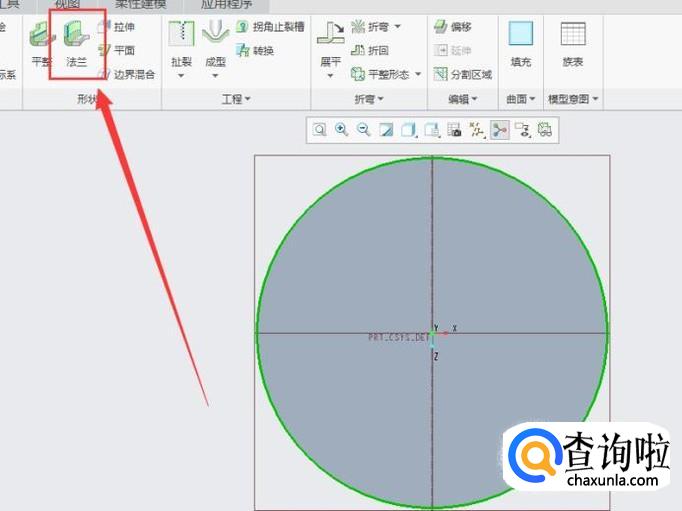682x511 pixels.
Task: Expand the 折弯 tool dropdown arrow
Action: (x=398, y=27)
